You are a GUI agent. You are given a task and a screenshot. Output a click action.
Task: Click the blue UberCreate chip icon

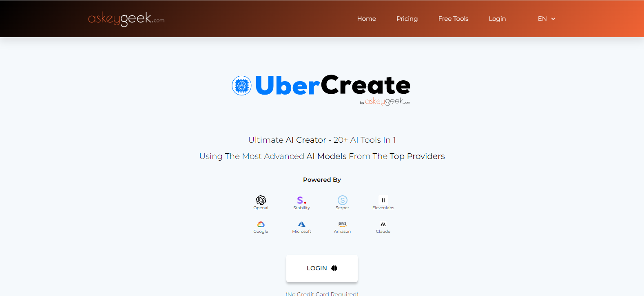click(241, 86)
